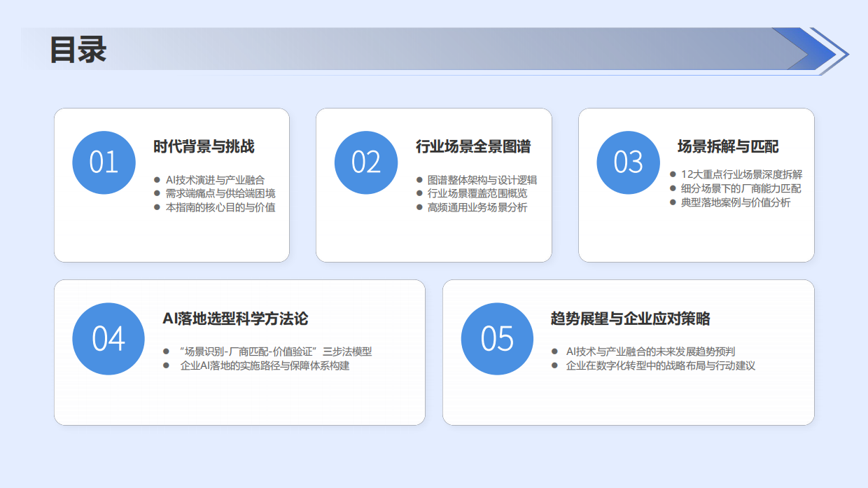The image size is (868, 488).
Task: Select the 02 numbered circle
Action: click(x=366, y=162)
